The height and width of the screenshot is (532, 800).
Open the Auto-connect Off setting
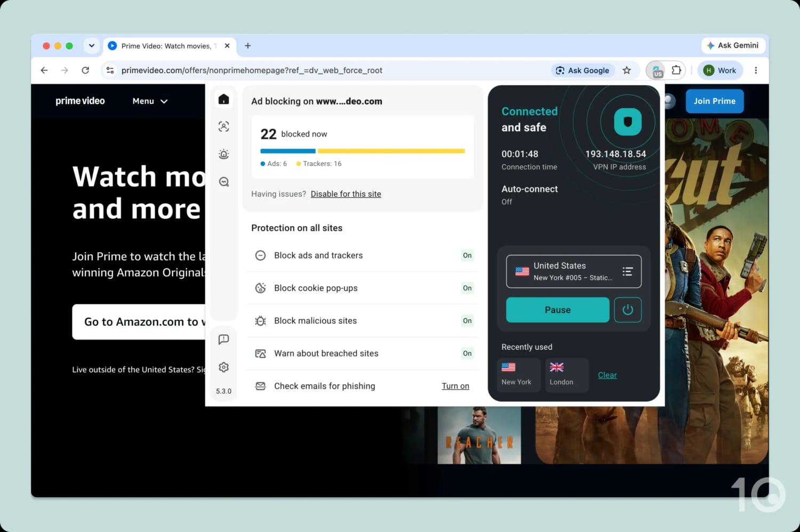point(530,195)
